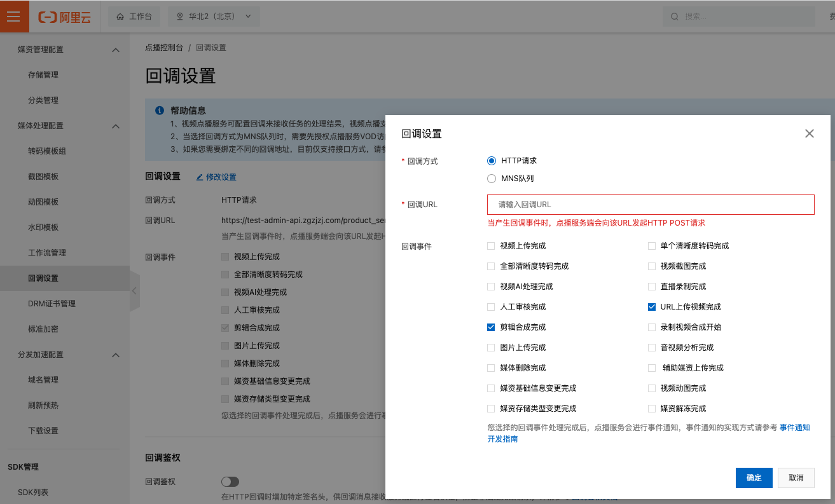Check 图片上传完成 in the dialog

490,348
